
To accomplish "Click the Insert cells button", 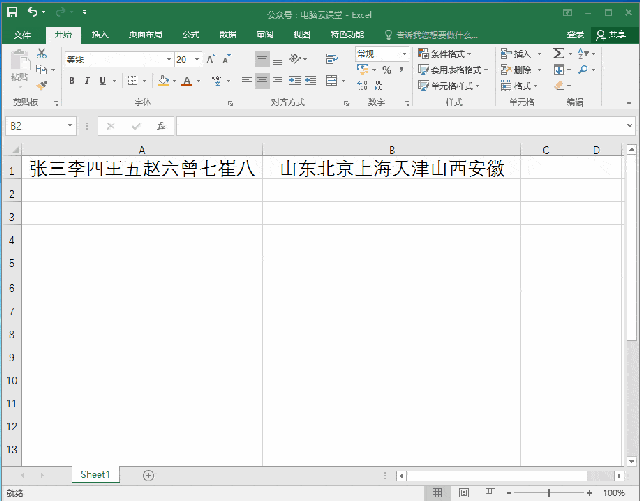I will (x=516, y=53).
